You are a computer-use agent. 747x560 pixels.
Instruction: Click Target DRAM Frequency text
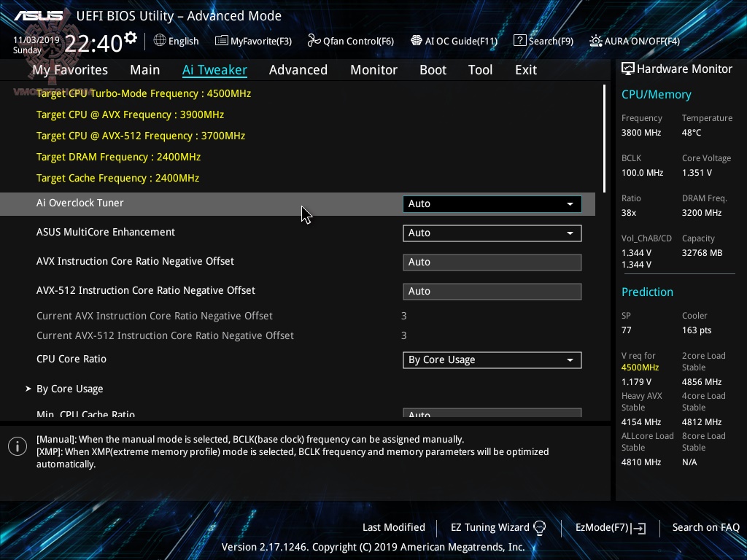coord(118,157)
